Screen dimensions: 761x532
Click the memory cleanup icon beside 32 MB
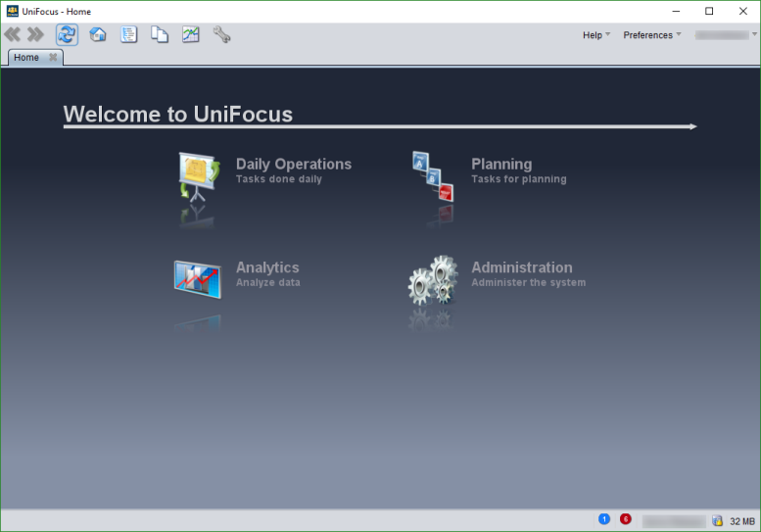point(717,521)
